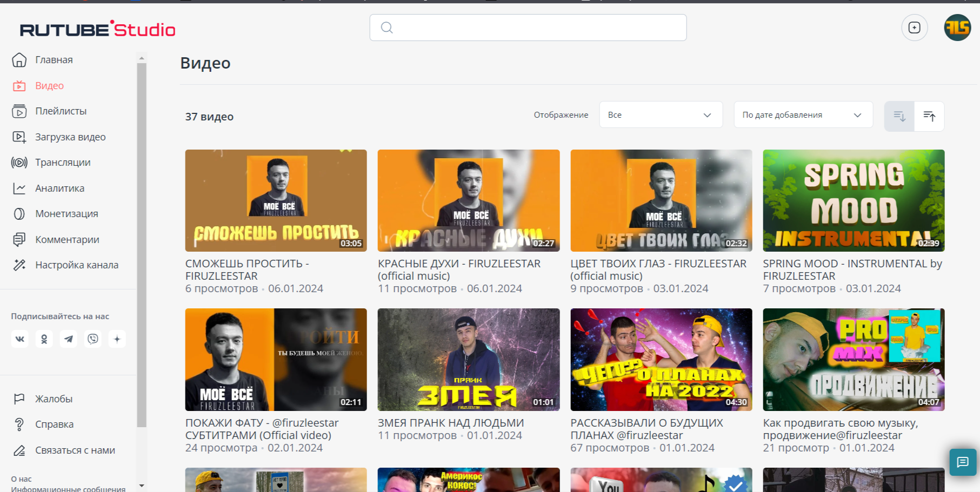Sort videos in ascending order
The height and width of the screenshot is (492, 980).
click(929, 116)
